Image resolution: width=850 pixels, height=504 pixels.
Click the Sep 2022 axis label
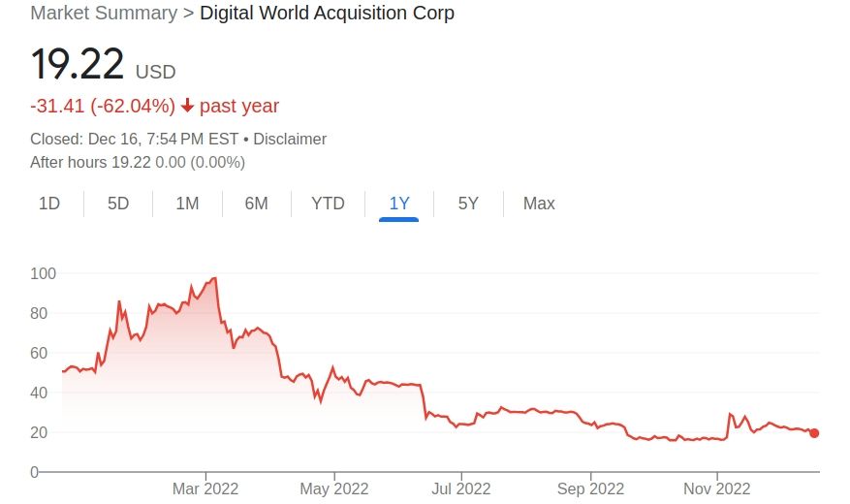point(591,488)
